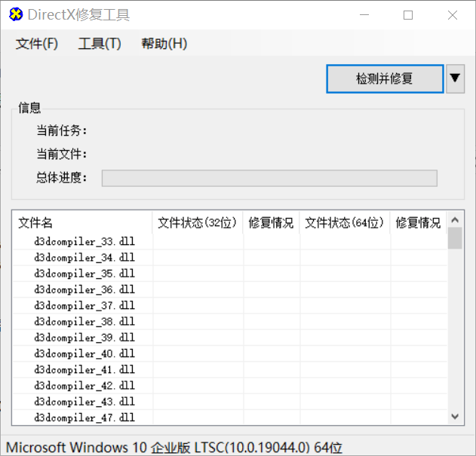Screen dimensions: 476x456
Task: Click the 文件名 column header
Action: click(x=82, y=222)
